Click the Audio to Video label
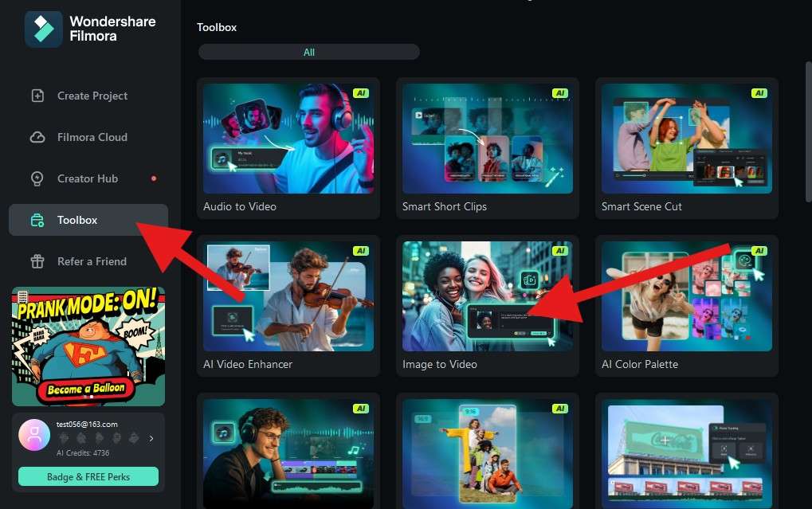Viewport: 812px width, 509px height. click(x=240, y=206)
